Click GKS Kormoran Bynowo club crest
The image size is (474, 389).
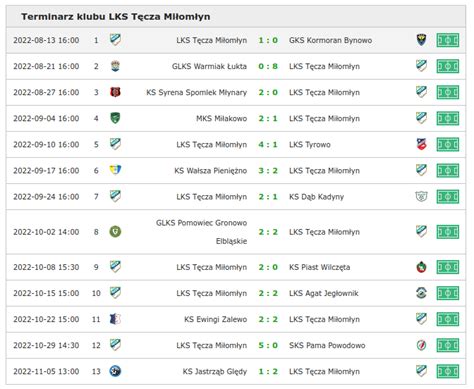coord(422,40)
